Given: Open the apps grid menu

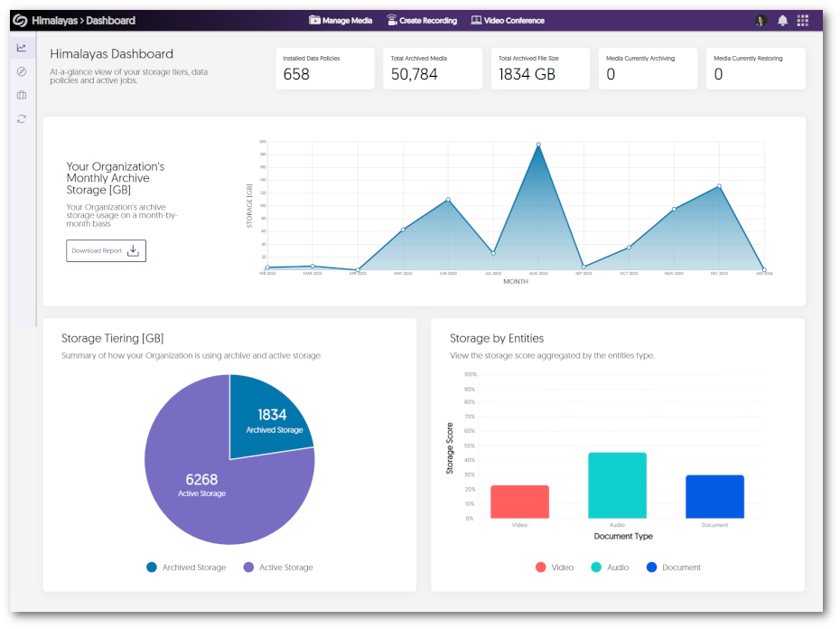Looking at the screenshot, I should click(x=803, y=21).
